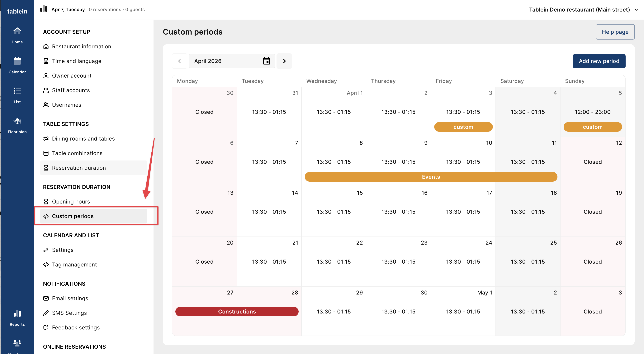This screenshot has width=644, height=354.
Task: Click the statistics bars icon in header
Action: click(44, 9)
